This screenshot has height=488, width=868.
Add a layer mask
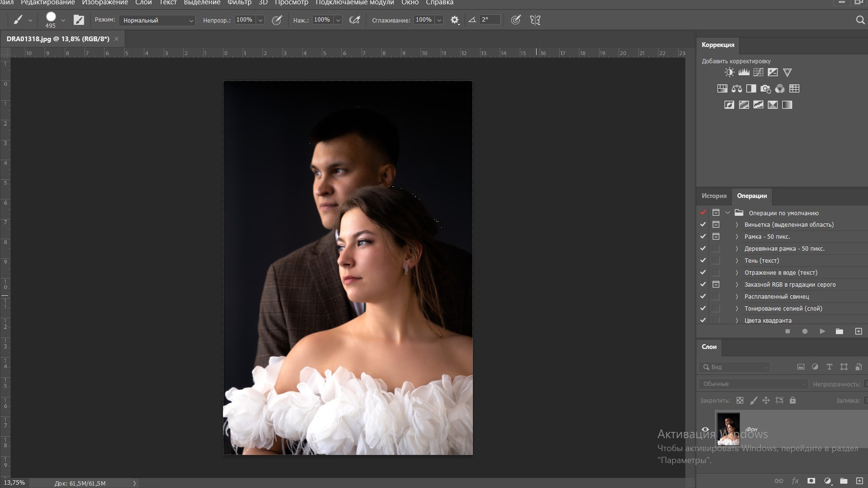pyautogui.click(x=811, y=481)
